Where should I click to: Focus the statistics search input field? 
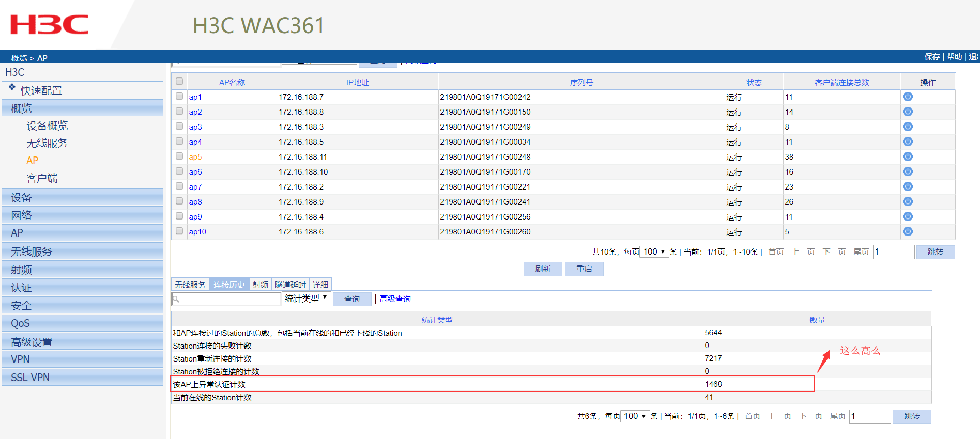(x=226, y=299)
